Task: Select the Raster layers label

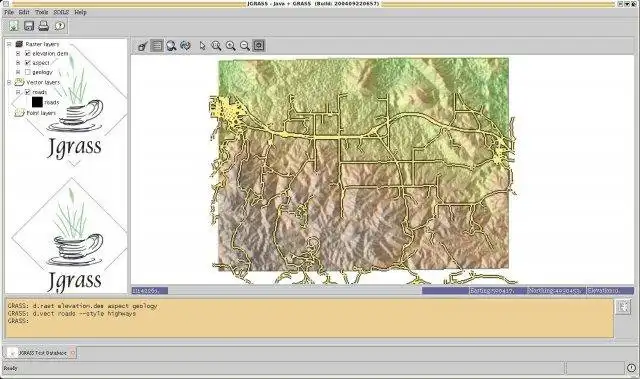Action: (x=42, y=44)
